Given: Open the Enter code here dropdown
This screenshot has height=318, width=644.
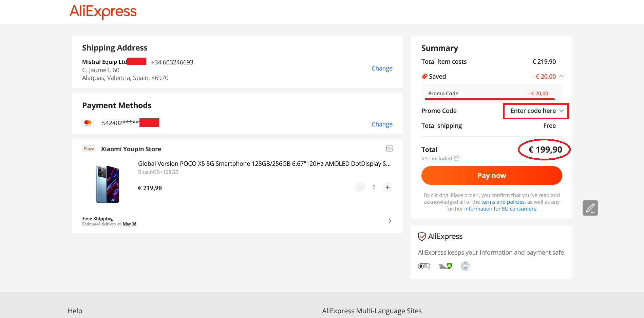Looking at the screenshot, I should (536, 111).
